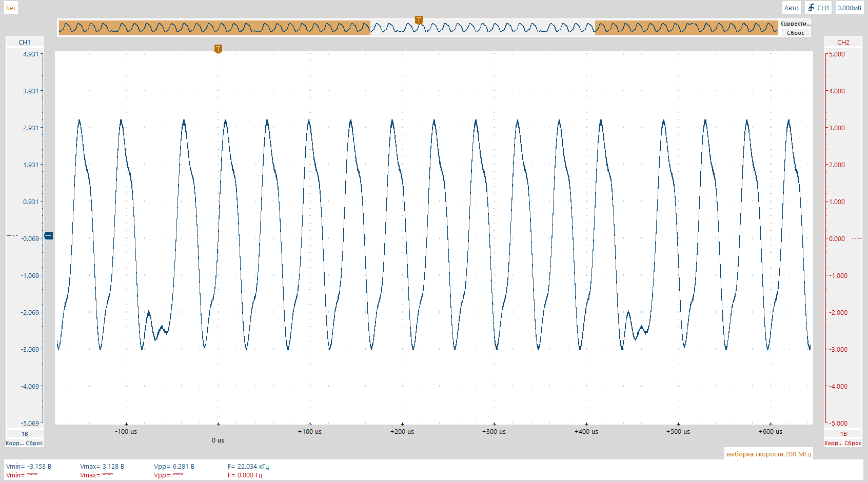Image resolution: width=868 pixels, height=482 pixels.
Task: Click the +300 us time axis label
Action: click(x=494, y=431)
